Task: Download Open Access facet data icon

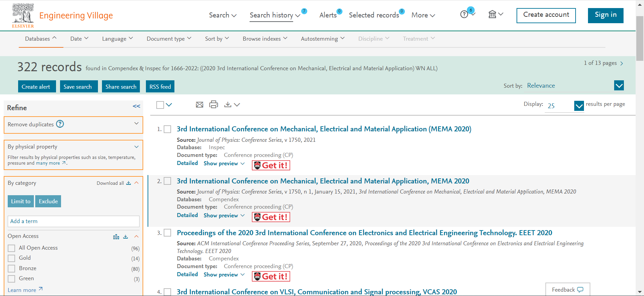Action: point(125,237)
